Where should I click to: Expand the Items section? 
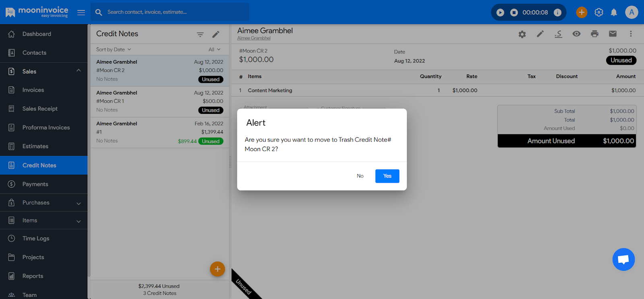tap(43, 221)
